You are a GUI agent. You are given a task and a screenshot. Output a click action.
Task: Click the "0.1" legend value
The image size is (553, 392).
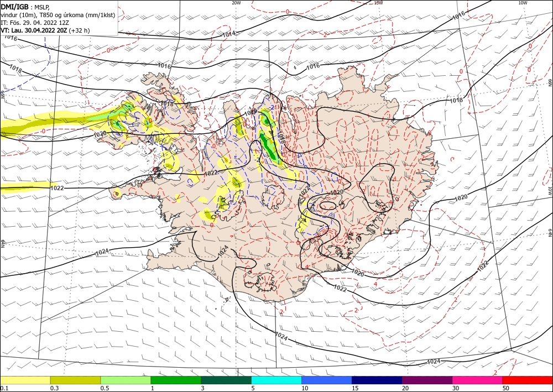point(3,388)
